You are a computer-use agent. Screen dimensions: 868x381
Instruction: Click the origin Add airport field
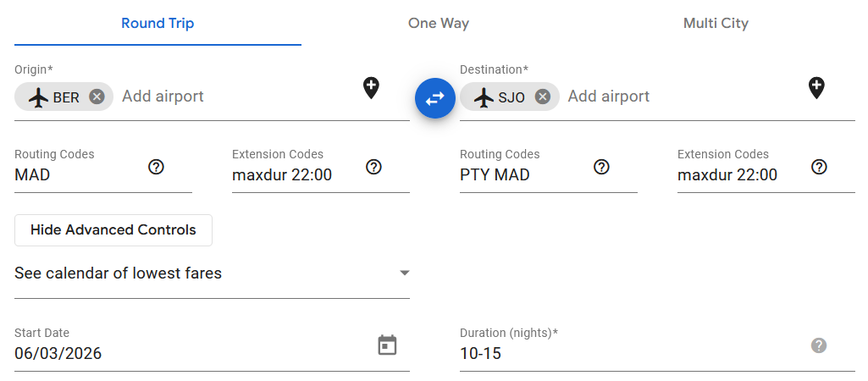(x=229, y=97)
